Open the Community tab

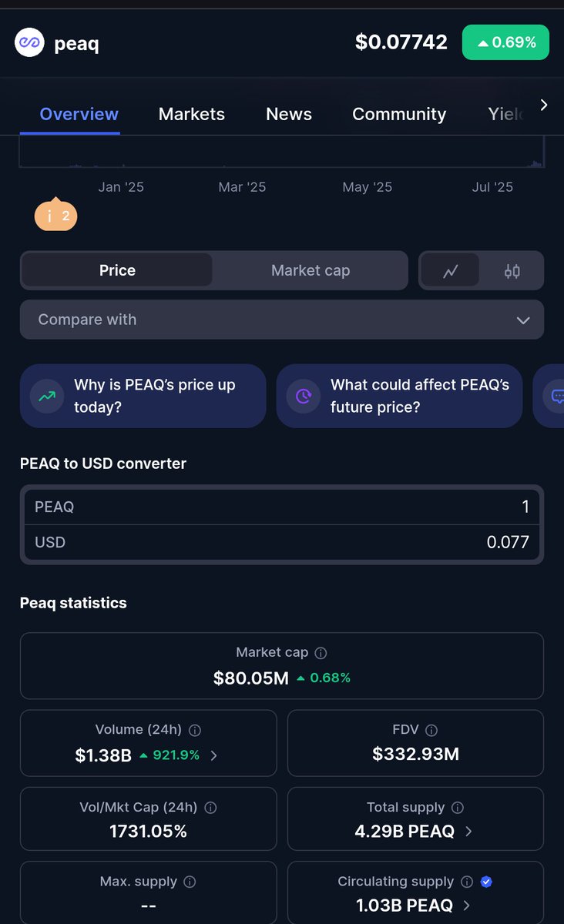tap(399, 114)
